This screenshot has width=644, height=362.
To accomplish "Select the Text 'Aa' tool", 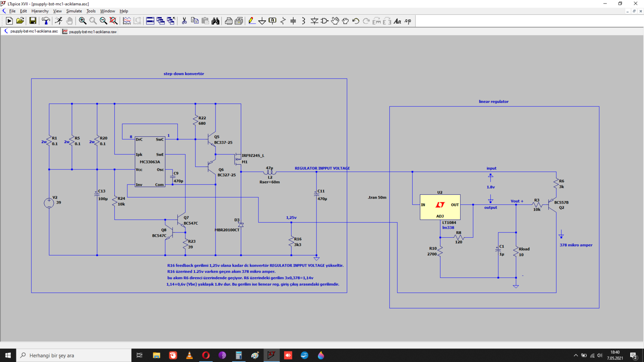I will pyautogui.click(x=398, y=21).
